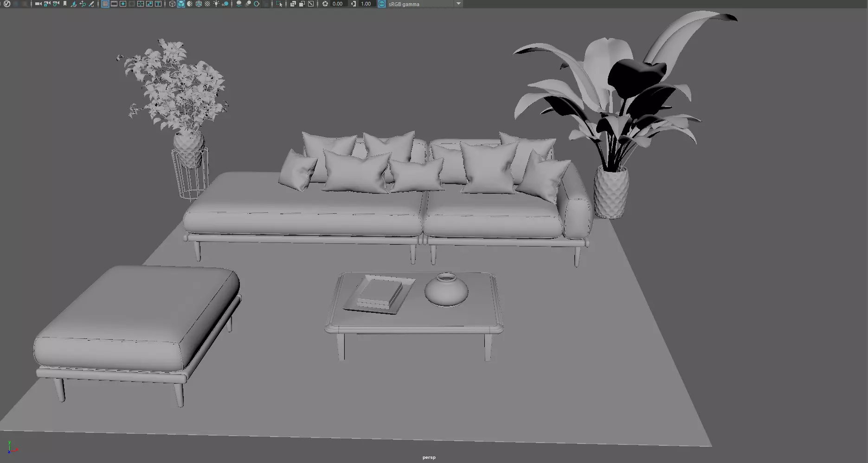This screenshot has width=868, height=463.
Task: Toggle the Film Gate overlay
Action: [114, 4]
